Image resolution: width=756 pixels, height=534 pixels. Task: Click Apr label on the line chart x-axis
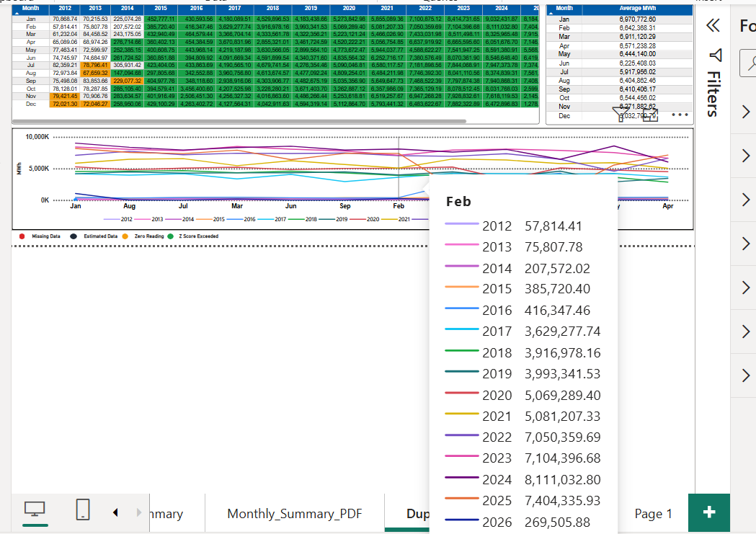click(x=668, y=206)
